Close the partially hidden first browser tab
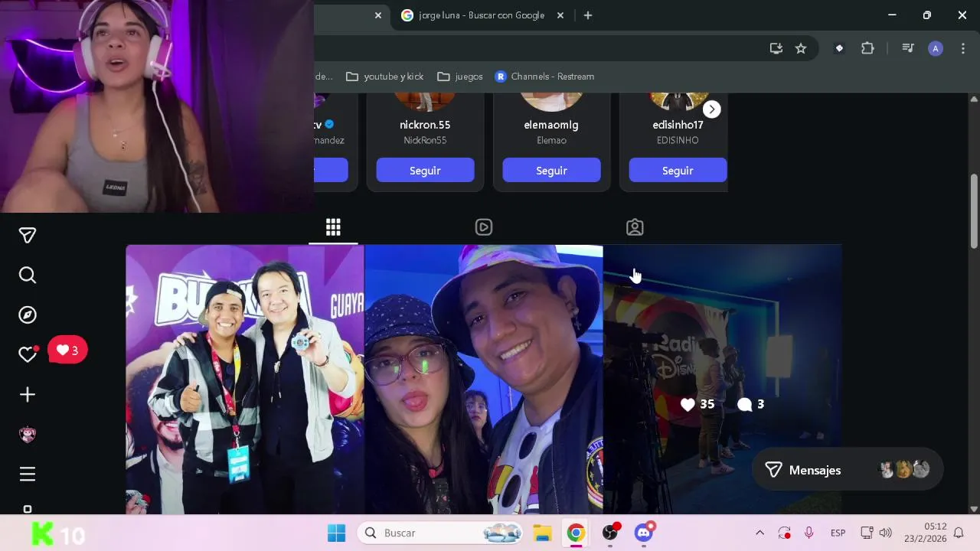 378,15
